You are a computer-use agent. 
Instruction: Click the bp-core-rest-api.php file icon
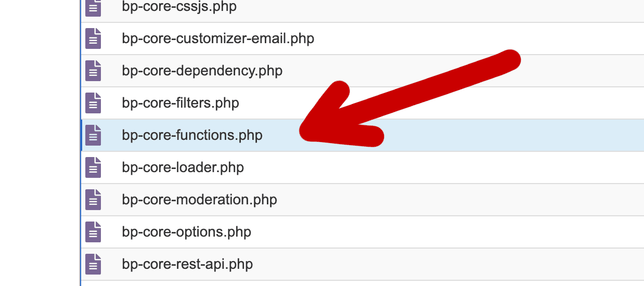click(x=93, y=265)
